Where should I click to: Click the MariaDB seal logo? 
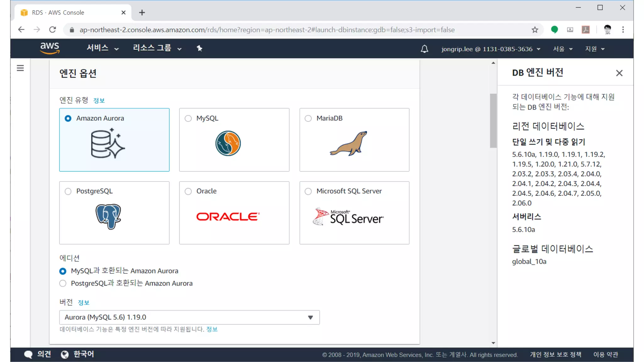click(x=348, y=143)
